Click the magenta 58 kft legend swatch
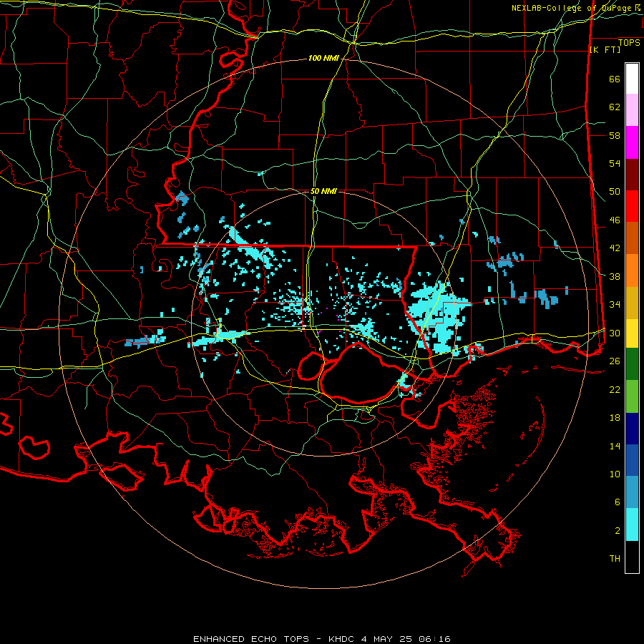Image resolution: width=644 pixels, height=644 pixels. click(632, 142)
